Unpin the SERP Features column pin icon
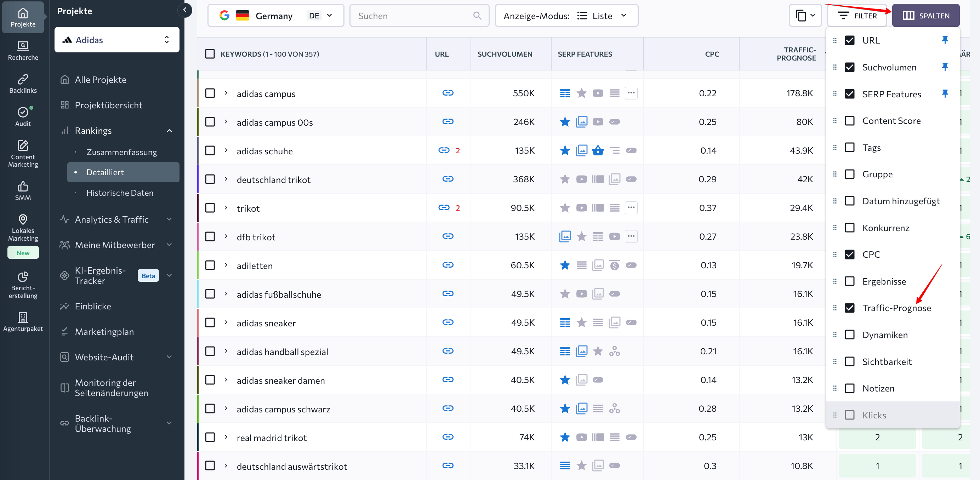The image size is (980, 480). [x=945, y=93]
